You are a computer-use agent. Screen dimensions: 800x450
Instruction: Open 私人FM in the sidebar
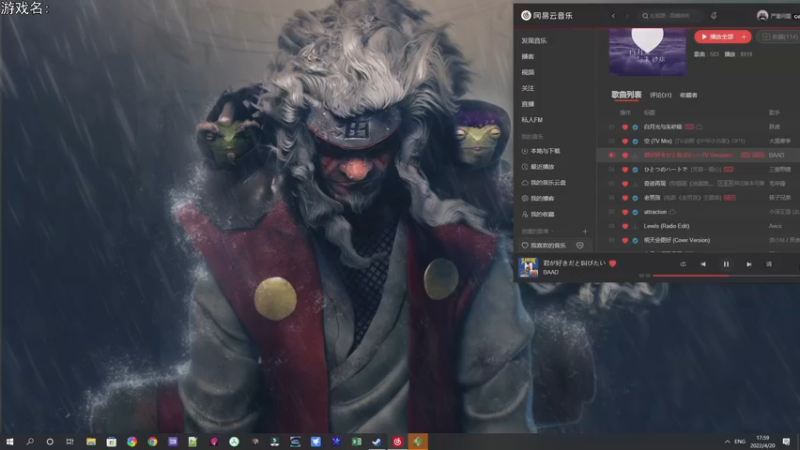coord(532,120)
